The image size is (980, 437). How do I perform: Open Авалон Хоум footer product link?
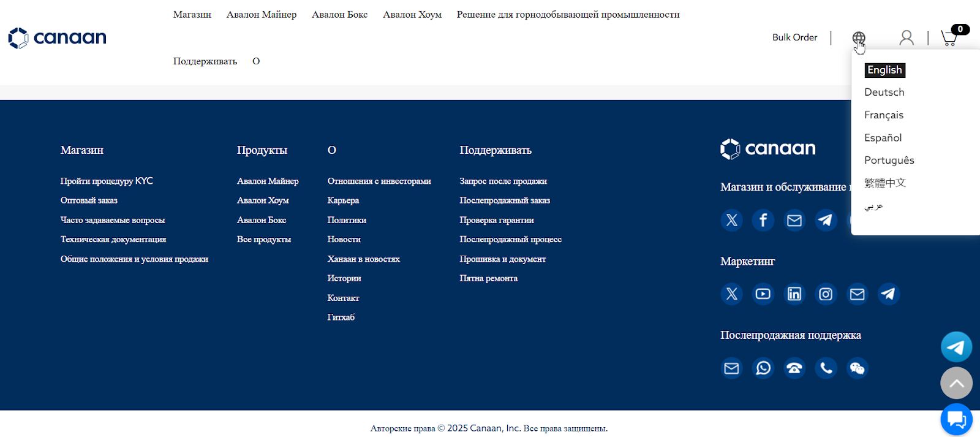[263, 200]
